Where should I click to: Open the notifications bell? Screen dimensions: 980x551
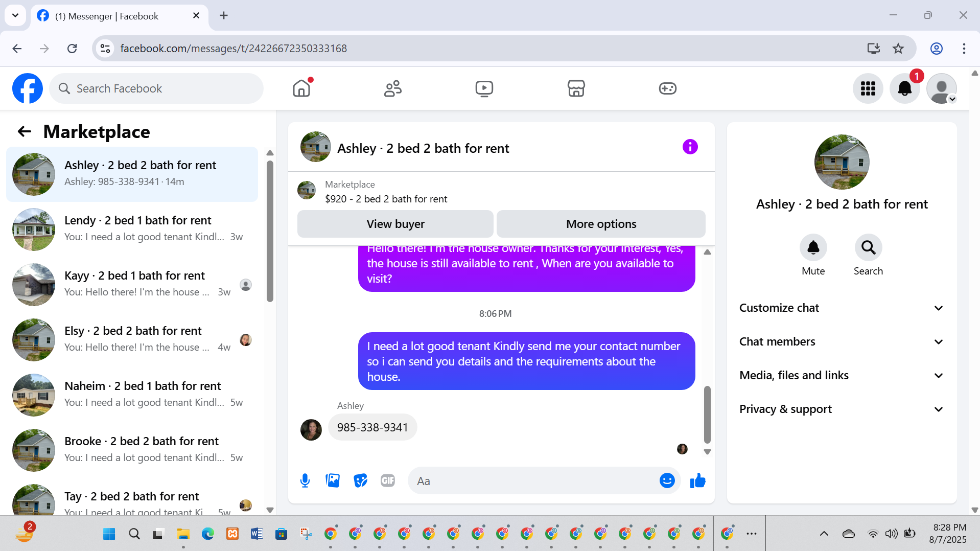click(x=905, y=88)
